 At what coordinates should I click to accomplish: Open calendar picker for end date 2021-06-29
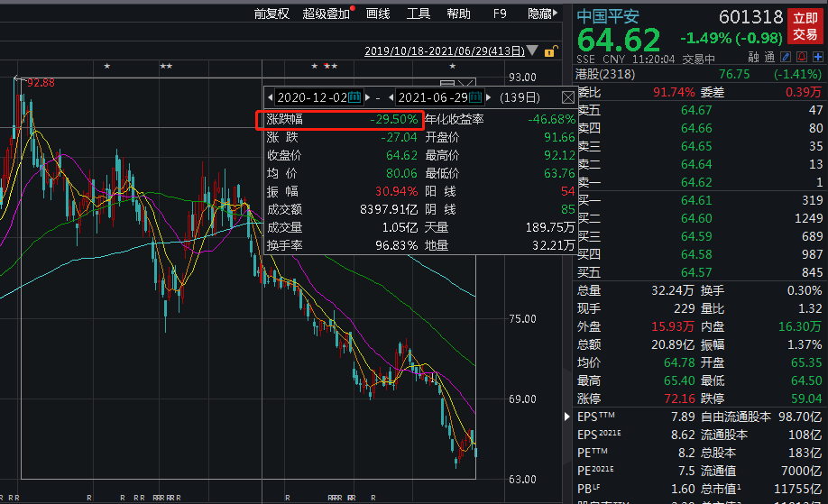(475, 97)
